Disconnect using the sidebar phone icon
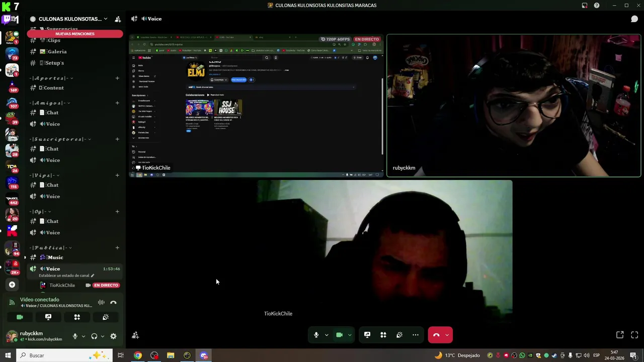The image size is (644, 362). tap(113, 303)
